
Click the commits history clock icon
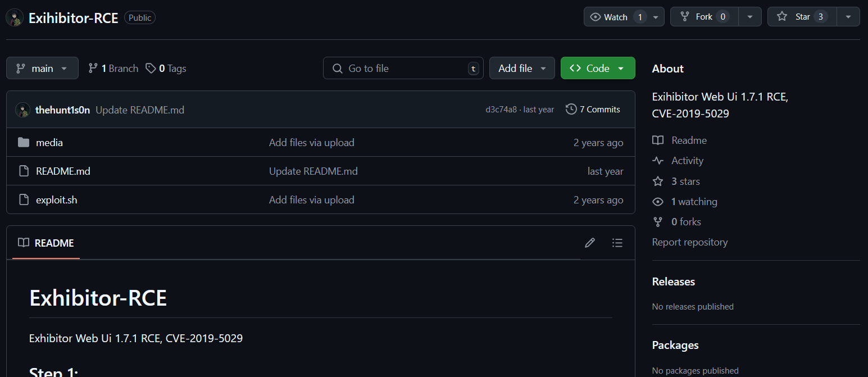point(571,110)
